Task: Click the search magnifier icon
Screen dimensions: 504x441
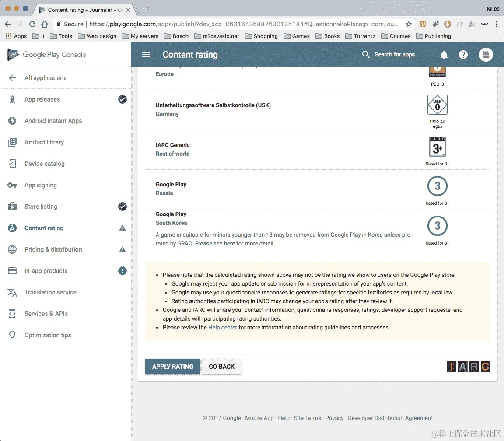Action: 366,54
